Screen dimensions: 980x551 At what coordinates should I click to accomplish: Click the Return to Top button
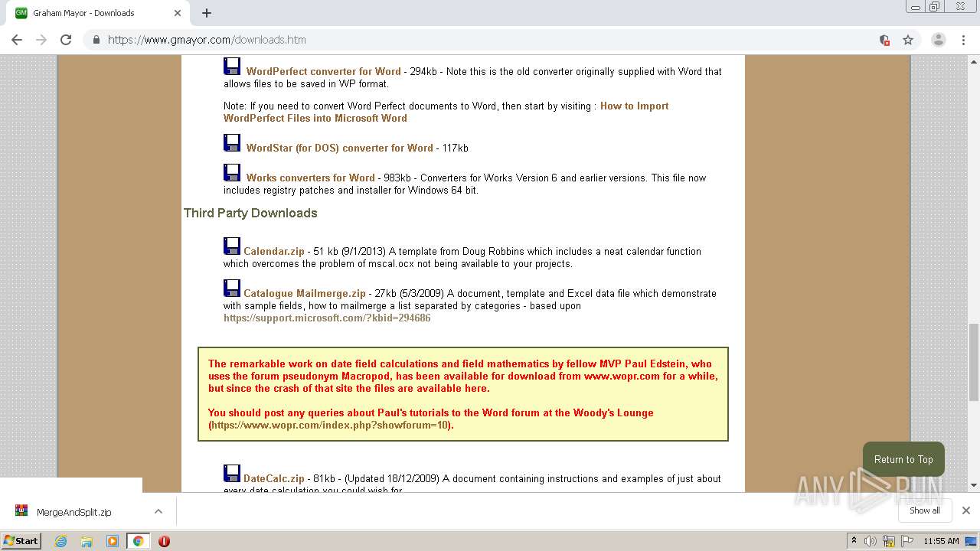(903, 459)
